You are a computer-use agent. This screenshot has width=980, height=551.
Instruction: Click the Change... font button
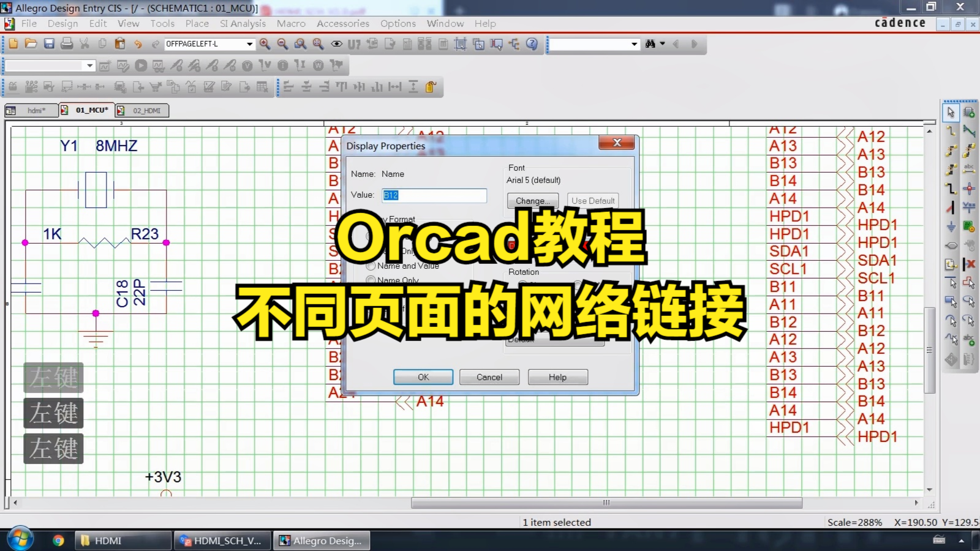pyautogui.click(x=532, y=201)
